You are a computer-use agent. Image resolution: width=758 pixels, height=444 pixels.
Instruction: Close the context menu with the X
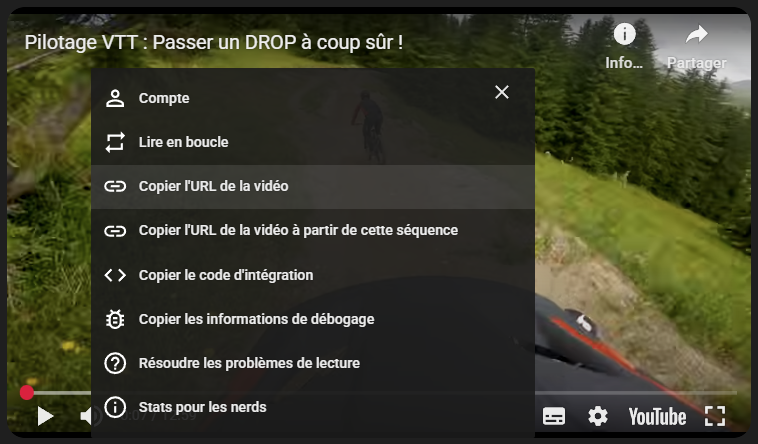click(x=502, y=92)
